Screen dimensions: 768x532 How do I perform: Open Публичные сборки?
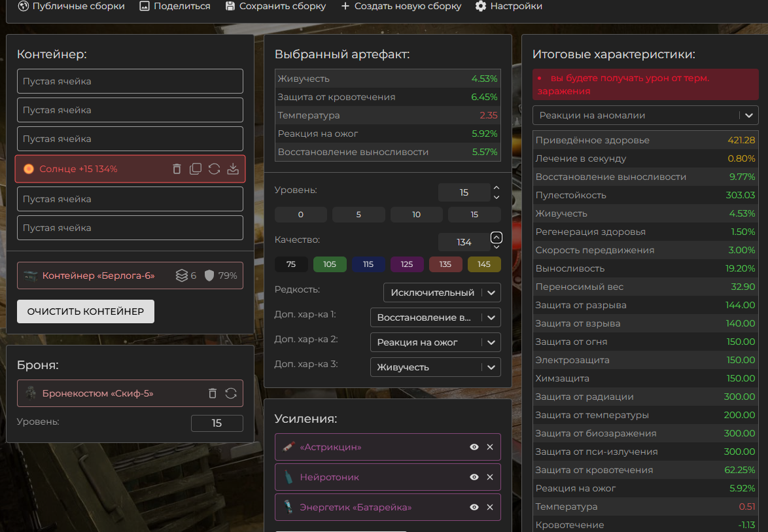tap(71, 6)
